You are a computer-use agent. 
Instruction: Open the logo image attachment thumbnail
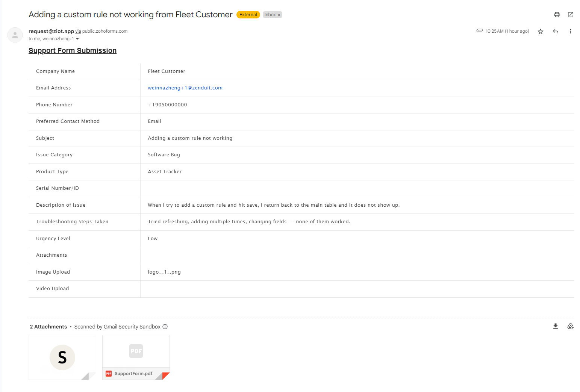(62, 357)
